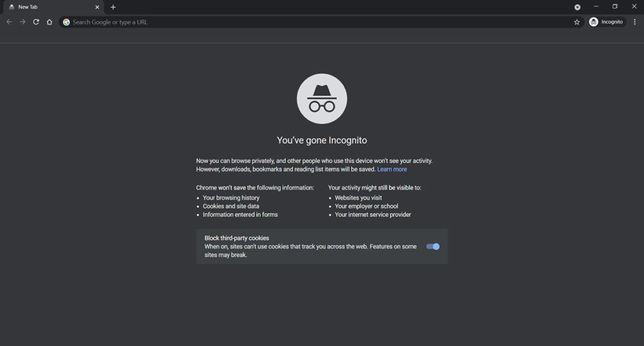This screenshot has width=644, height=346.
Task: Minimize the Chrome window
Action: [596, 6]
